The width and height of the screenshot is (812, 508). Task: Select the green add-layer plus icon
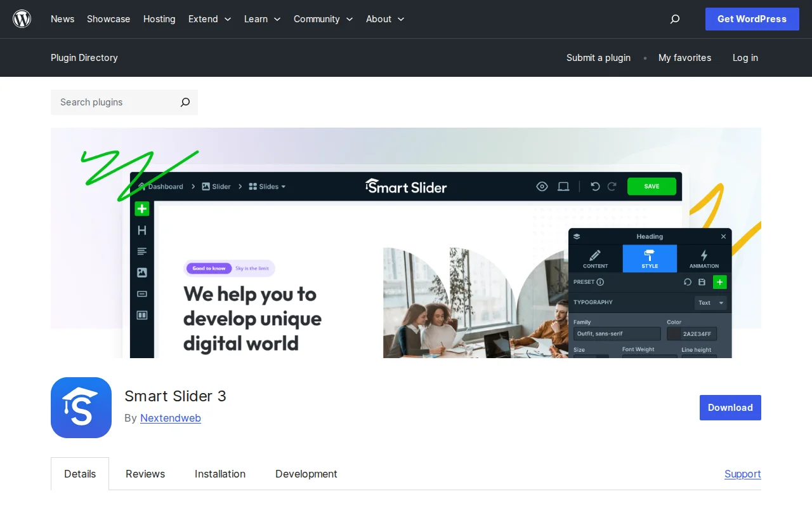coord(141,208)
